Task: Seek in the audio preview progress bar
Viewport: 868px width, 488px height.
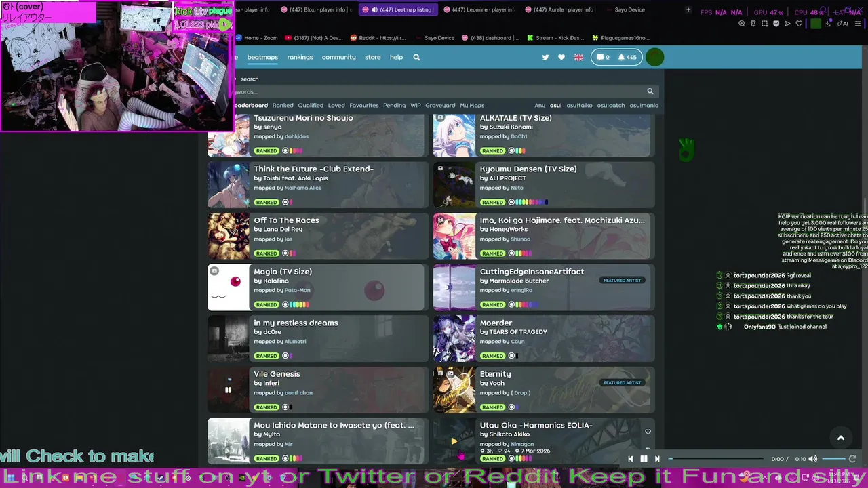Action: tap(716, 459)
